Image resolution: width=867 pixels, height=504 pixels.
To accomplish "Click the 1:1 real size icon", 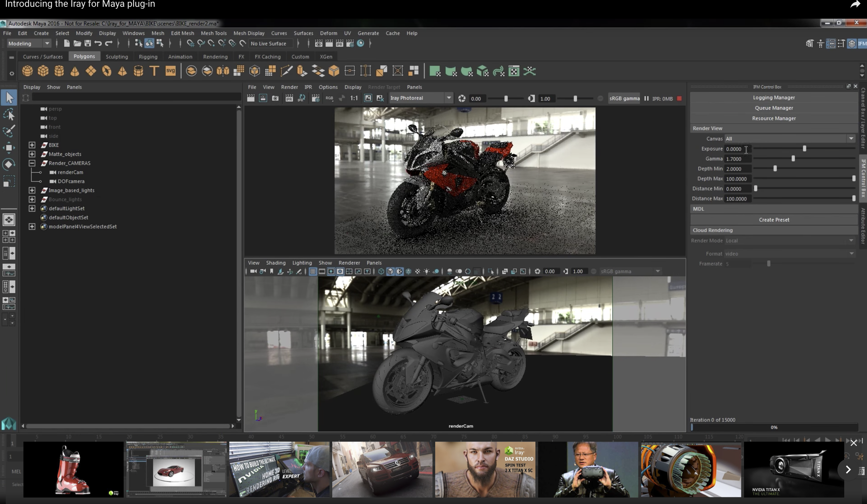I will tap(354, 98).
